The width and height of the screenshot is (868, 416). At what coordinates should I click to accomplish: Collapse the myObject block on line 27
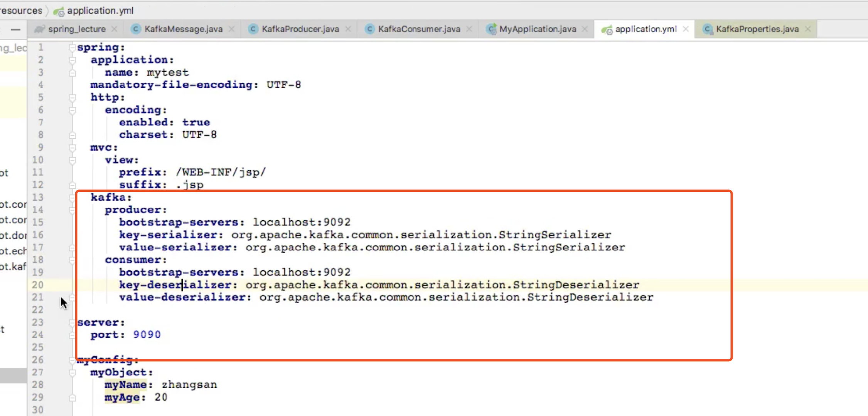[72, 372]
